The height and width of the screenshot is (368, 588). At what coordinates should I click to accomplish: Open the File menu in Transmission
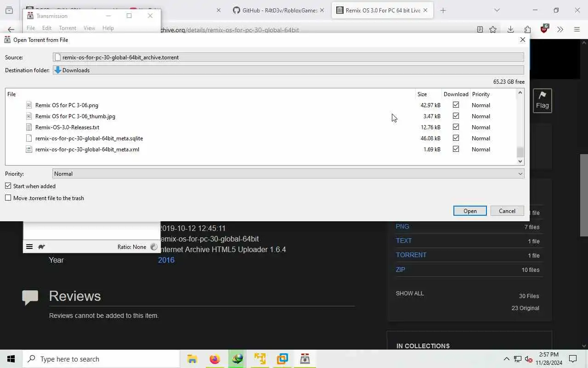(31, 28)
